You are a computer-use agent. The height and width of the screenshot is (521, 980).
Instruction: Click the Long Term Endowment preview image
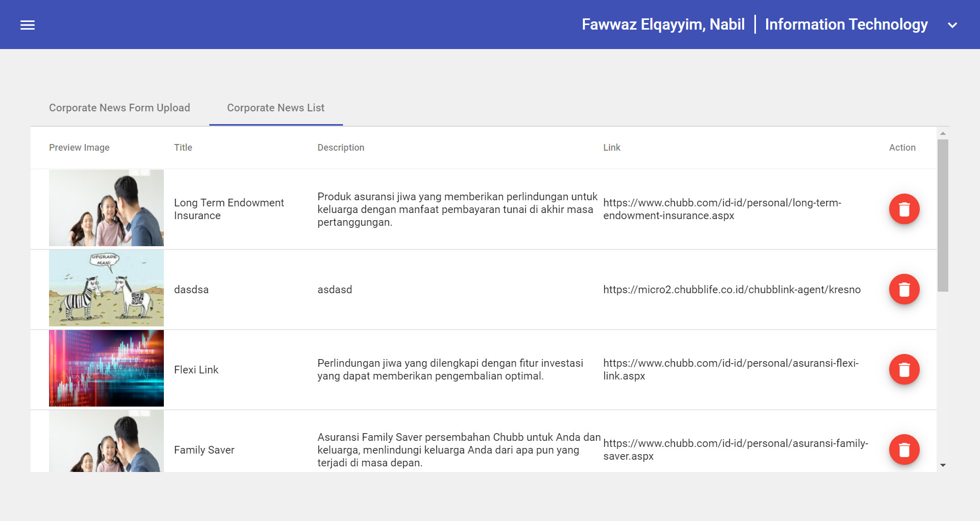pos(106,208)
